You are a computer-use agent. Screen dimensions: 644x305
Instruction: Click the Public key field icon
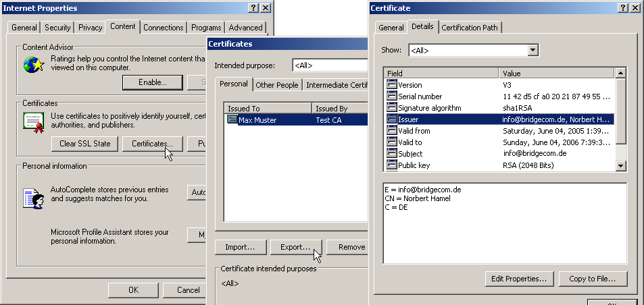[x=391, y=165]
